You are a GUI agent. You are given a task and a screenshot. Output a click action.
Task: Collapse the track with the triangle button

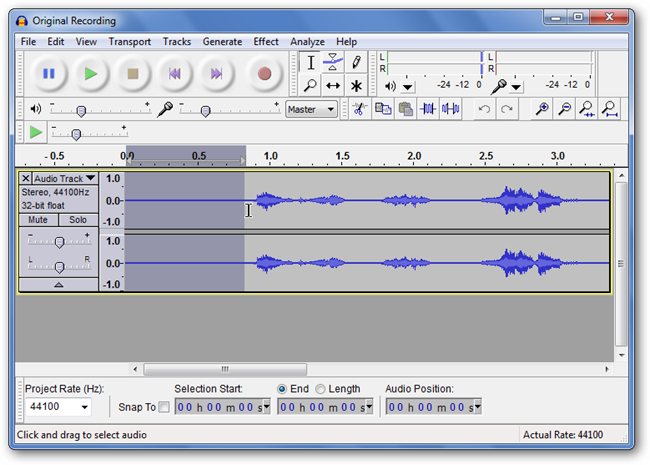(x=58, y=285)
